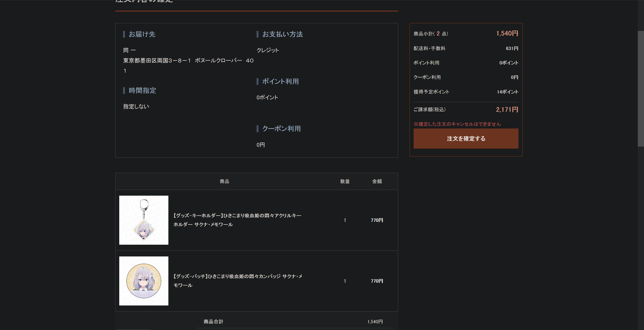Screen dimensions: 644x330
Task: Click the カンバッジ サクナ・メモワール product name
Action: tap(238, 280)
